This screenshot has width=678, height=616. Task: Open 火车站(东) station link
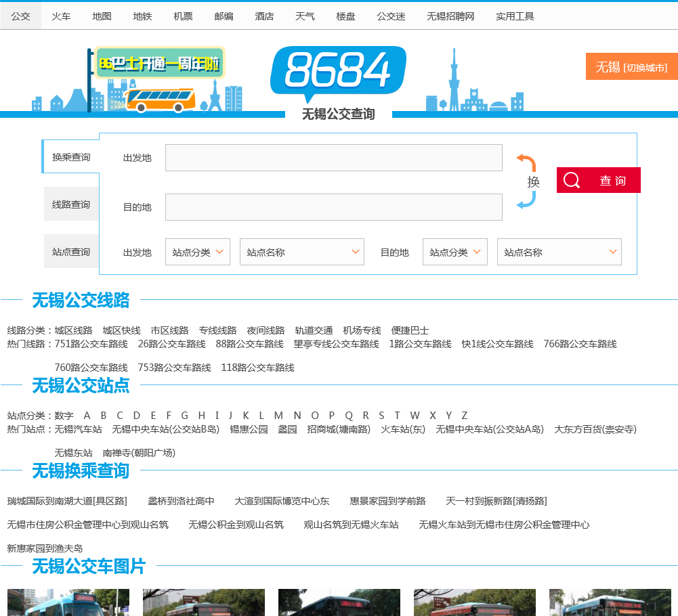(x=403, y=429)
